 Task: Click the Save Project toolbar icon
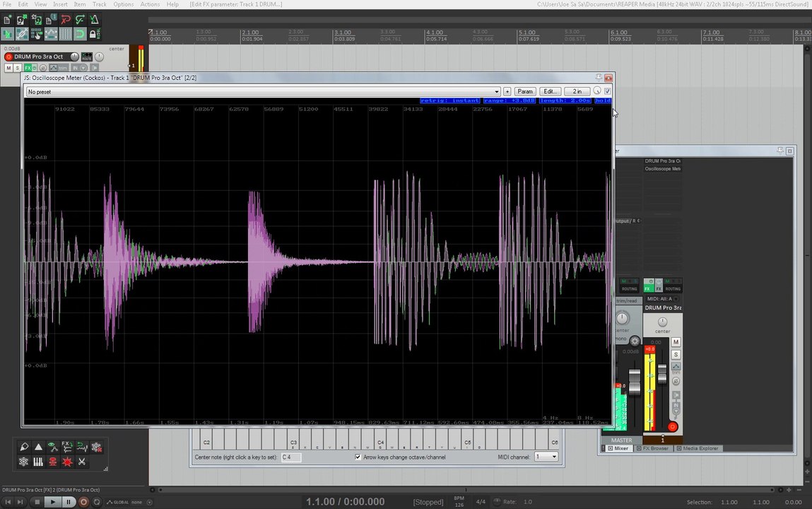(x=36, y=21)
